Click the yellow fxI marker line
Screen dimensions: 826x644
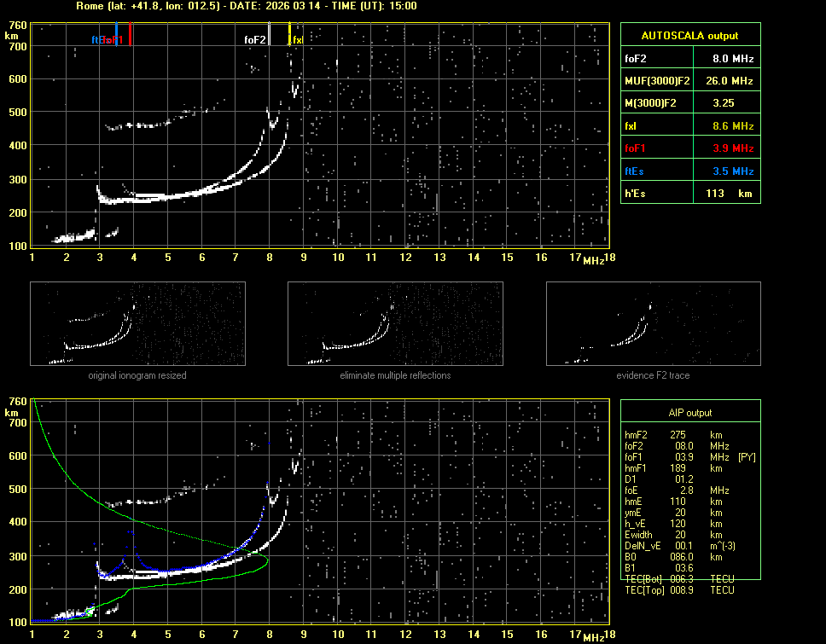coord(289,34)
